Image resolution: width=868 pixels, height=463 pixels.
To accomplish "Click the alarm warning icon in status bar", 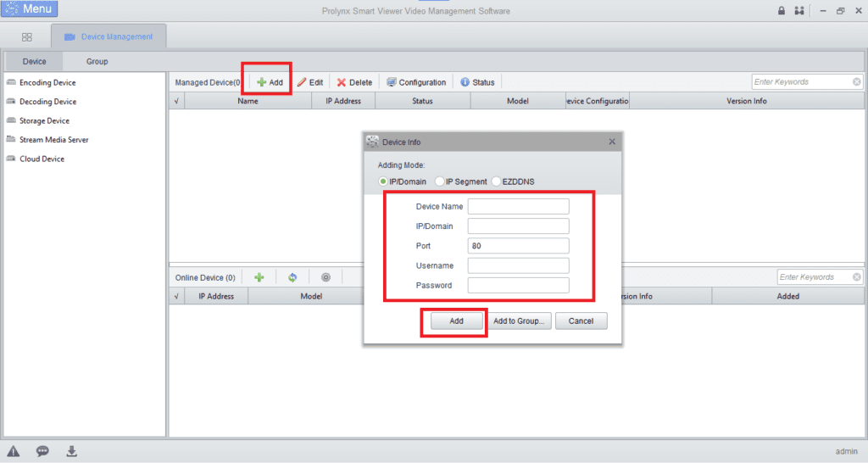I will (x=14, y=451).
